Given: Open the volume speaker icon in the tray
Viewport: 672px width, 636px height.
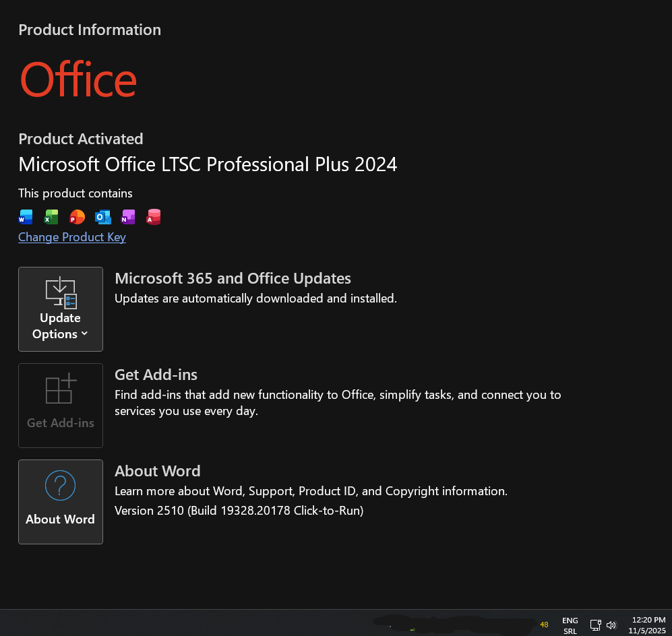Looking at the screenshot, I should (x=611, y=625).
